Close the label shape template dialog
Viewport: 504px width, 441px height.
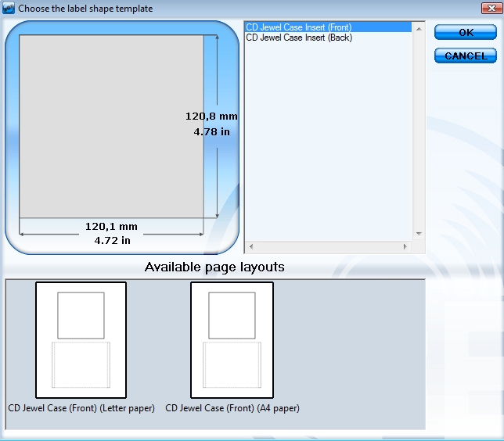click(x=491, y=8)
